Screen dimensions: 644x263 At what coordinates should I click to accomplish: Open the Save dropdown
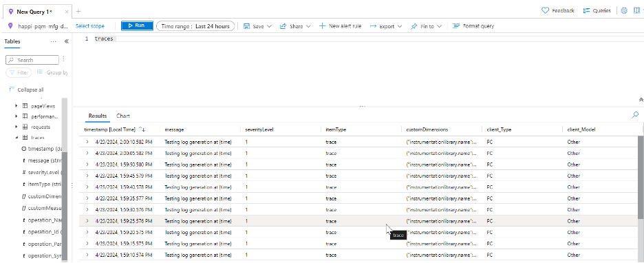257,26
